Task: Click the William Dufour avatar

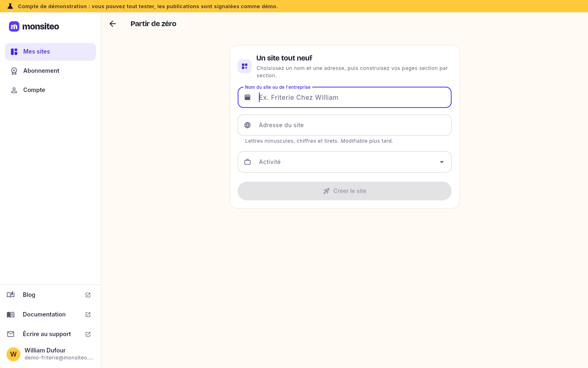Action: 13,354
